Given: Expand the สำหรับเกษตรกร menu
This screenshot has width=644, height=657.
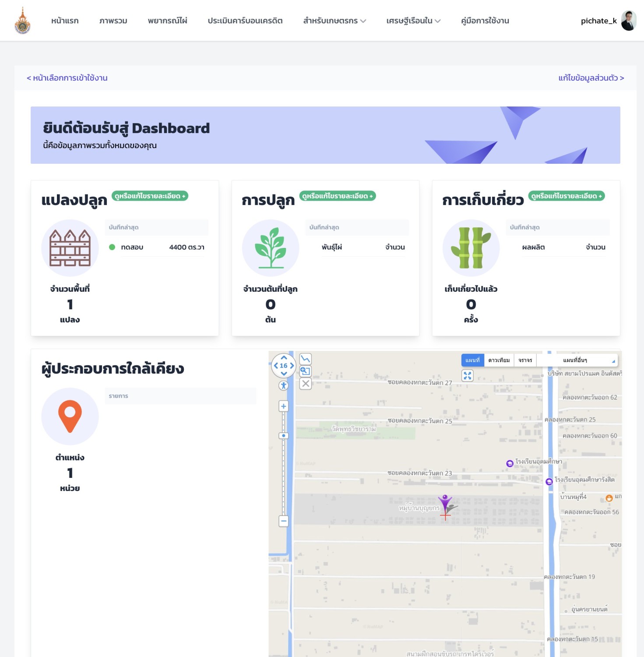Looking at the screenshot, I should [x=334, y=21].
